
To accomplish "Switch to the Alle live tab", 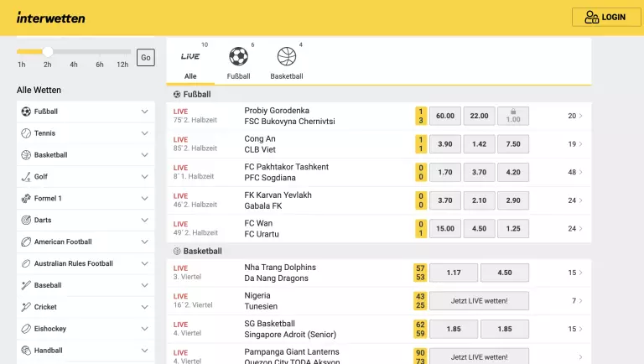I will (190, 61).
